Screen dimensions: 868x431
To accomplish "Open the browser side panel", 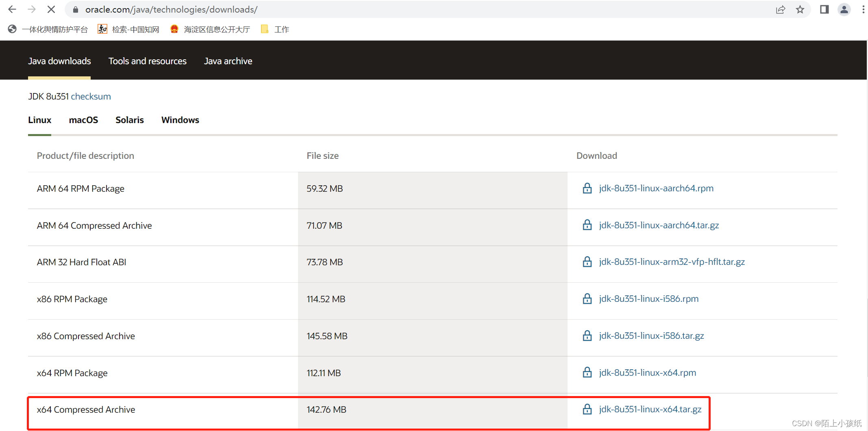I will click(824, 9).
